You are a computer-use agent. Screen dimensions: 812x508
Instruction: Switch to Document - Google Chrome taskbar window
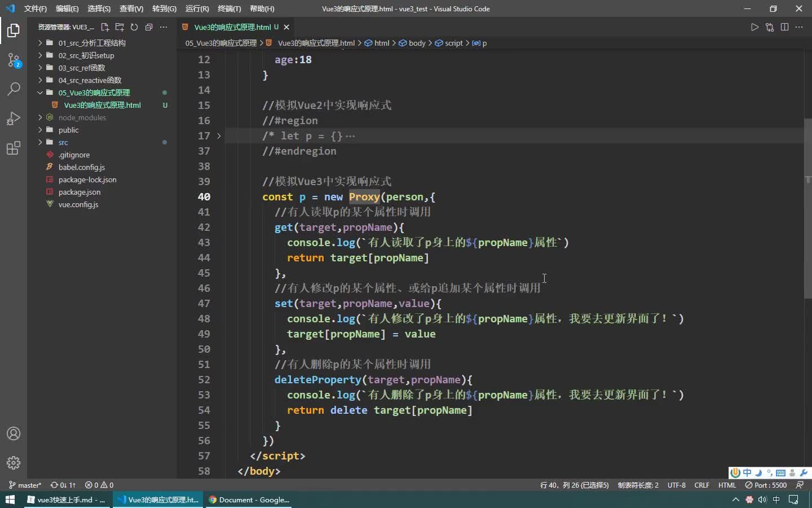pos(249,500)
